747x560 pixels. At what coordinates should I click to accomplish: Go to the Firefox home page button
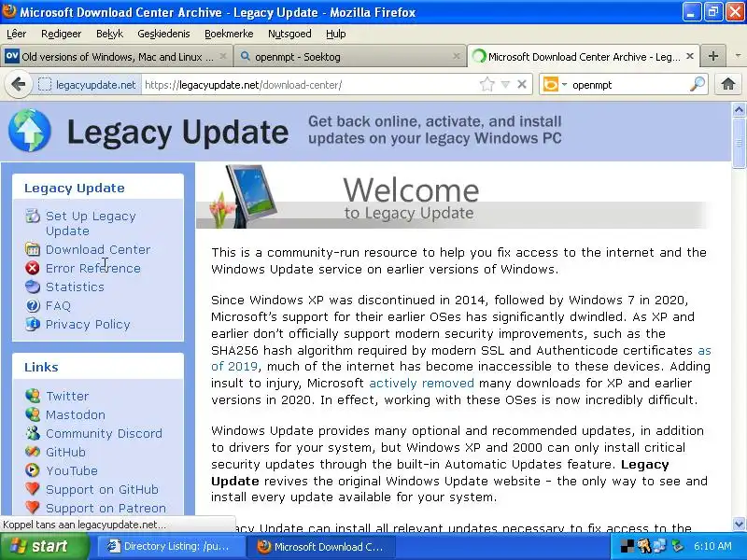[728, 84]
